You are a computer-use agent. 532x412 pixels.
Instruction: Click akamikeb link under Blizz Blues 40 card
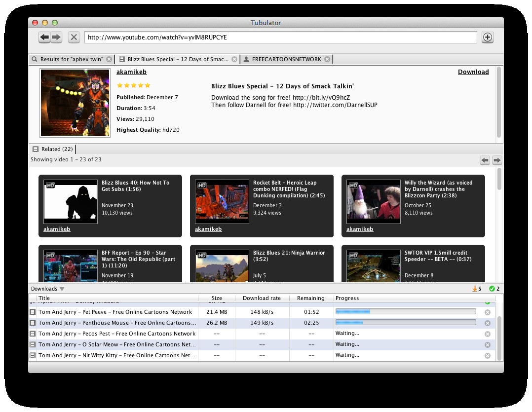[57, 229]
